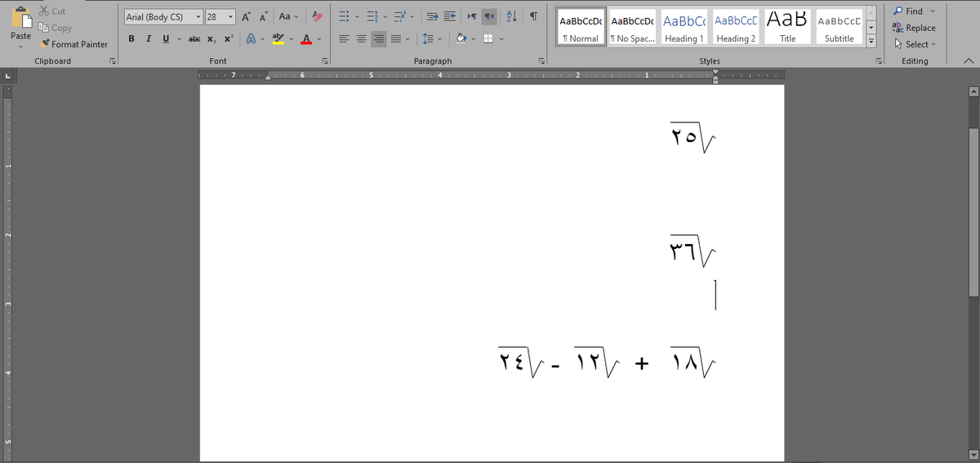
Task: Click the Cut command
Action: click(51, 11)
